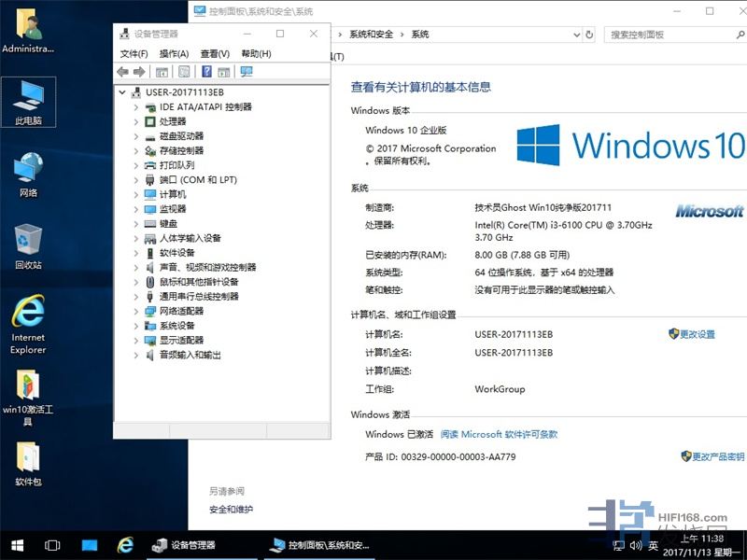Image resolution: width=747 pixels, height=560 pixels.
Task: Open the 操作(A) menu
Action: pyautogui.click(x=174, y=54)
